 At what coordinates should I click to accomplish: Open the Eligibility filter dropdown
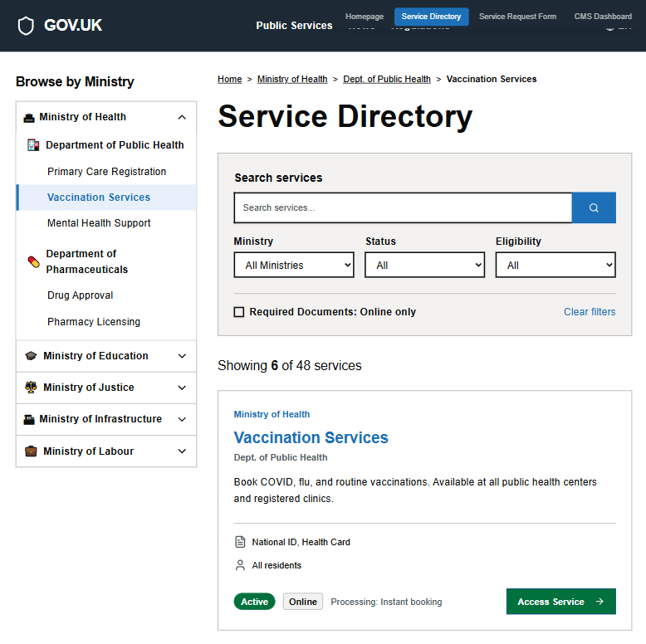click(555, 266)
